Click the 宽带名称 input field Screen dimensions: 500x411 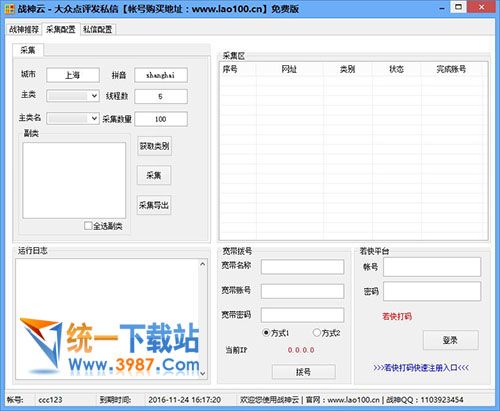(302, 267)
